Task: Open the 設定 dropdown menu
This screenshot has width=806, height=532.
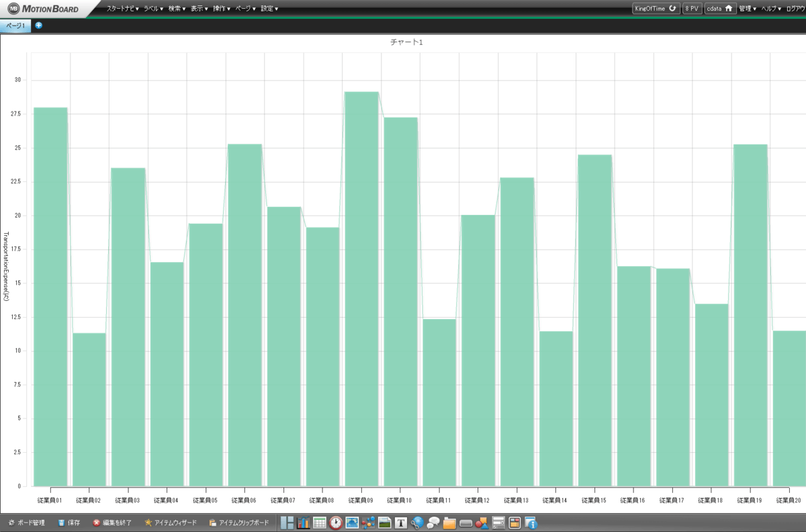Action: tap(269, 9)
